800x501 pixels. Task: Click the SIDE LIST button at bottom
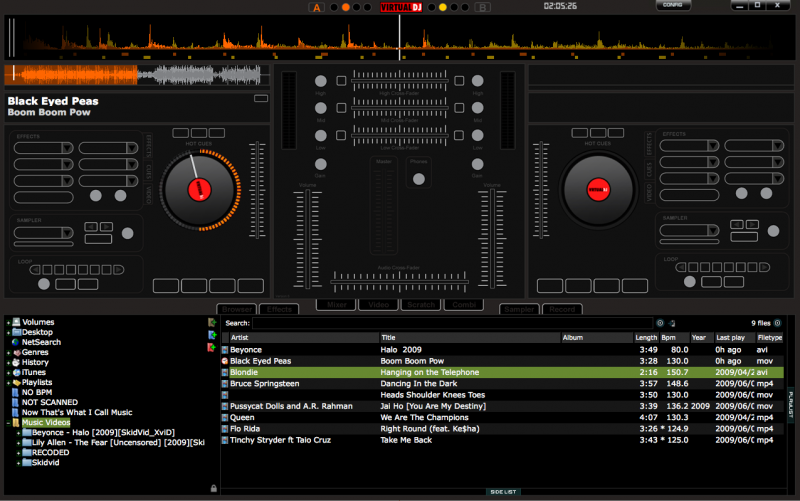click(503, 492)
